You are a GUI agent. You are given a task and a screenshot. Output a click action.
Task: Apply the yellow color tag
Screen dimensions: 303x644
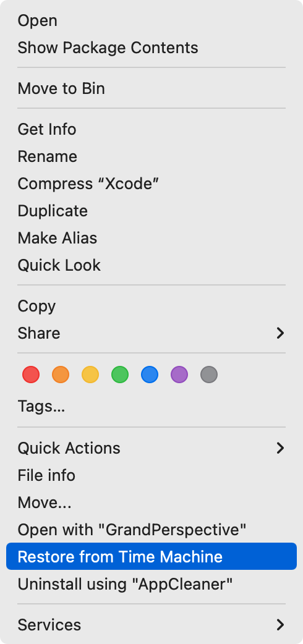90,375
